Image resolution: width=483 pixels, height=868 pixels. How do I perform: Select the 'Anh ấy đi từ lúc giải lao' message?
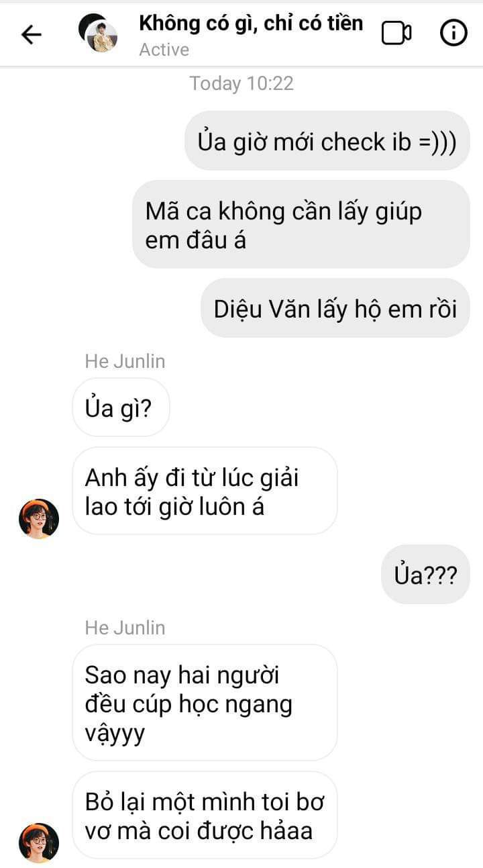point(205,491)
